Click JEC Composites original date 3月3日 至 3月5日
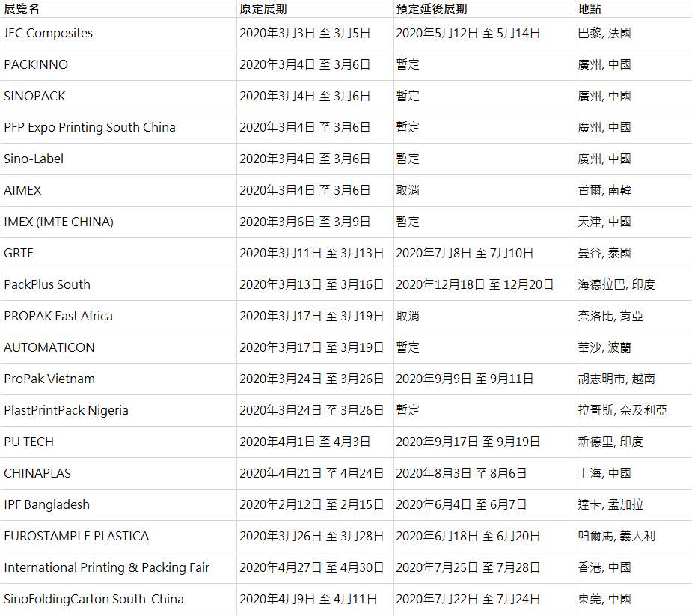This screenshot has width=692, height=616. pyautogui.click(x=305, y=33)
